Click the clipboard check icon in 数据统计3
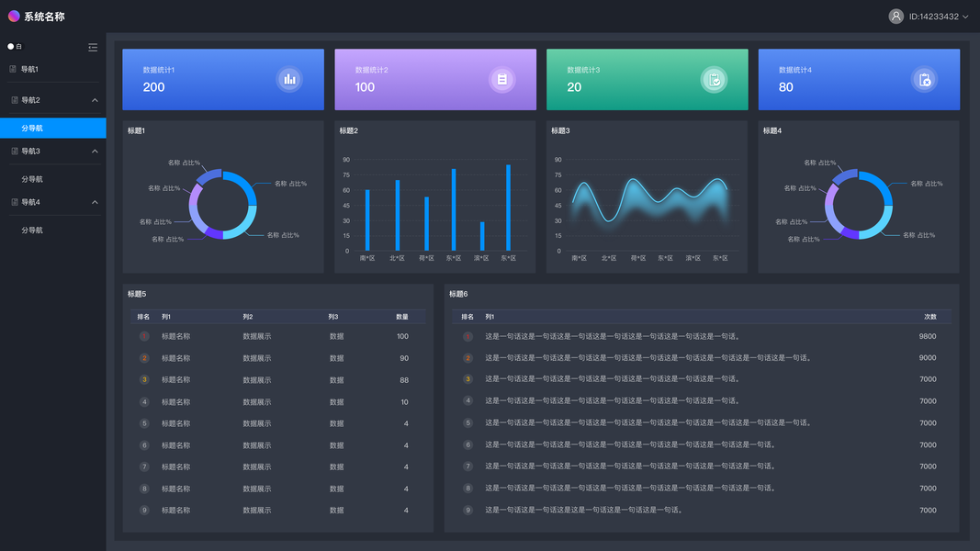Image resolution: width=980 pixels, height=551 pixels. [x=714, y=79]
